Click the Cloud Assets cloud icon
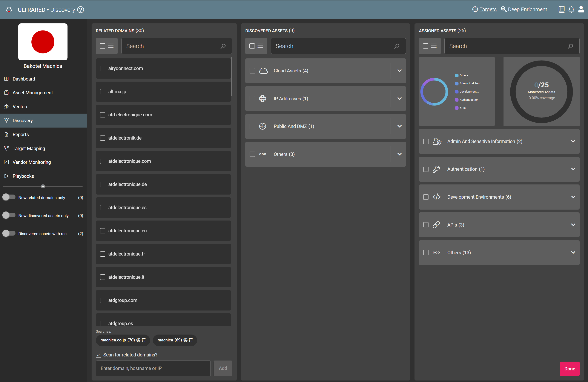588x382 pixels. pyautogui.click(x=263, y=71)
